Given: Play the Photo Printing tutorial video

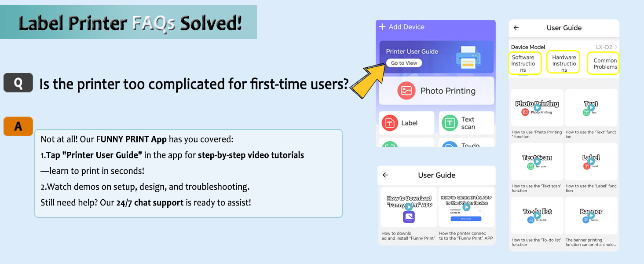Looking at the screenshot, I should (x=537, y=107).
